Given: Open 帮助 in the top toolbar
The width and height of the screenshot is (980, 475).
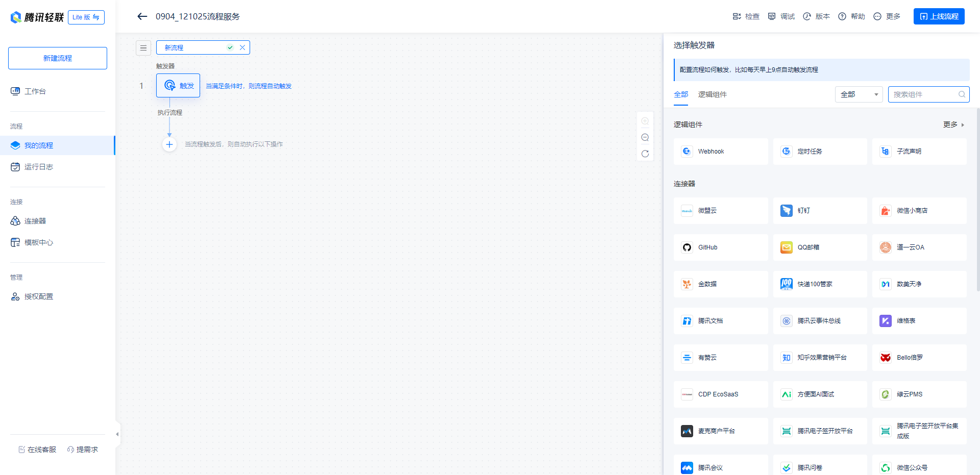Looking at the screenshot, I should [x=852, y=16].
